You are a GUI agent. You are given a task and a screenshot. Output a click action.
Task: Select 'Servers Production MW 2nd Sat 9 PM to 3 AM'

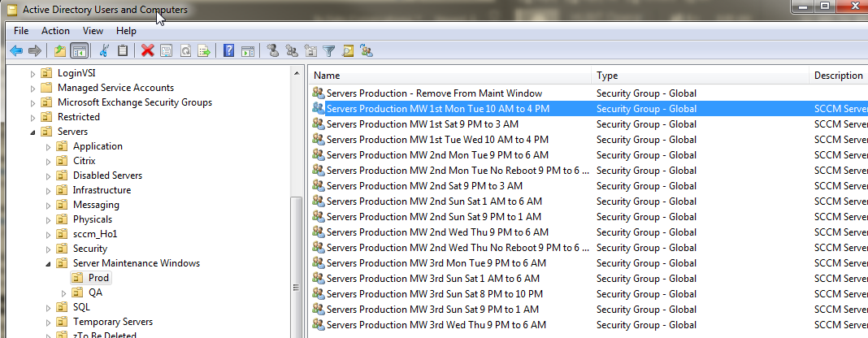click(x=424, y=186)
